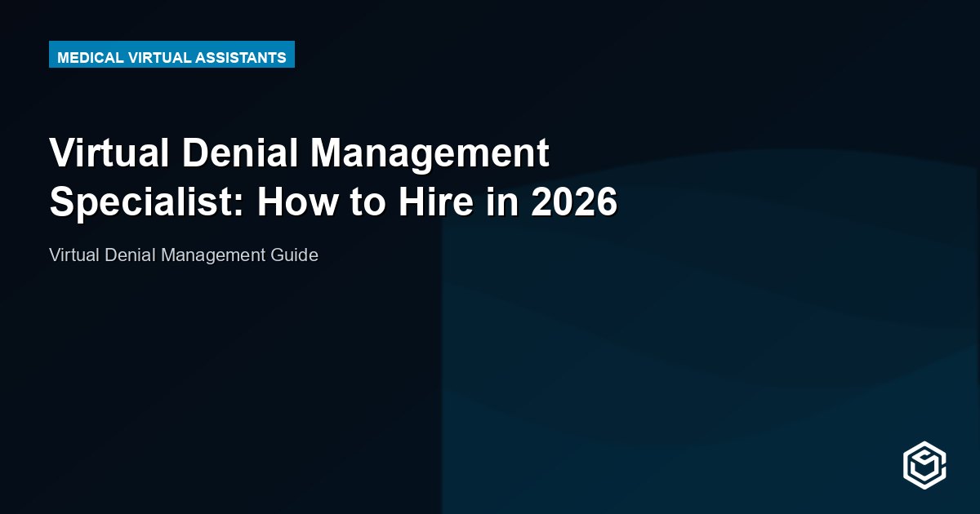
Task: Click the Medical Virtual Assistants category badge
Action: click(171, 55)
